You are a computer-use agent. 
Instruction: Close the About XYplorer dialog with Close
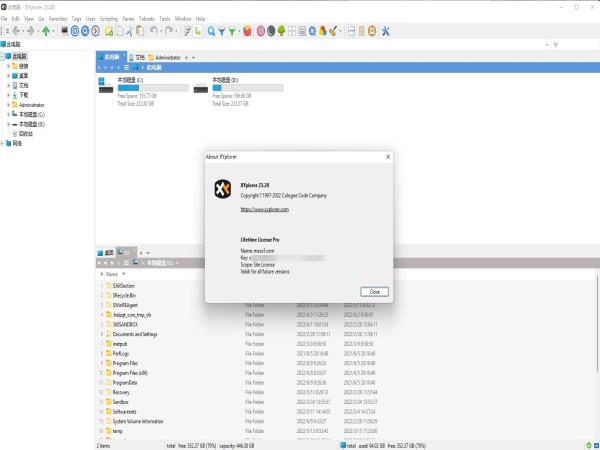coord(374,292)
